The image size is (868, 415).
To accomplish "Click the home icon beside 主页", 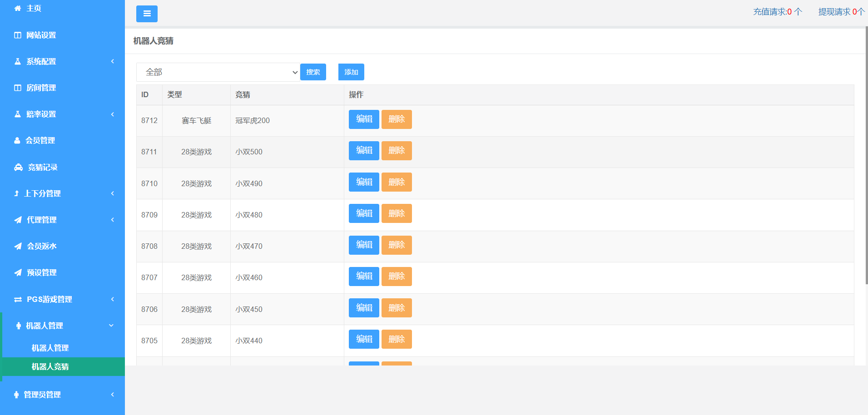I will [18, 8].
